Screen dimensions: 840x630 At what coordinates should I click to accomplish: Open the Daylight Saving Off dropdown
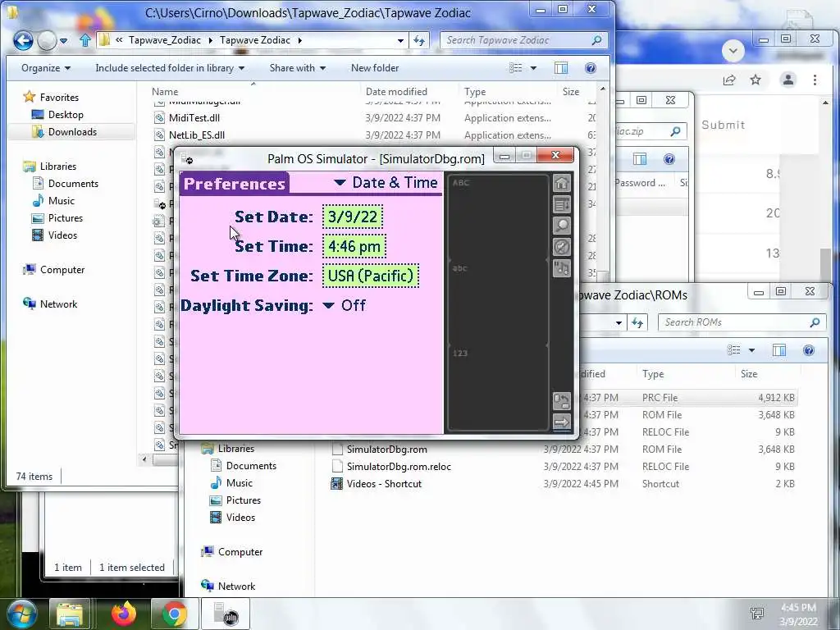(x=345, y=305)
